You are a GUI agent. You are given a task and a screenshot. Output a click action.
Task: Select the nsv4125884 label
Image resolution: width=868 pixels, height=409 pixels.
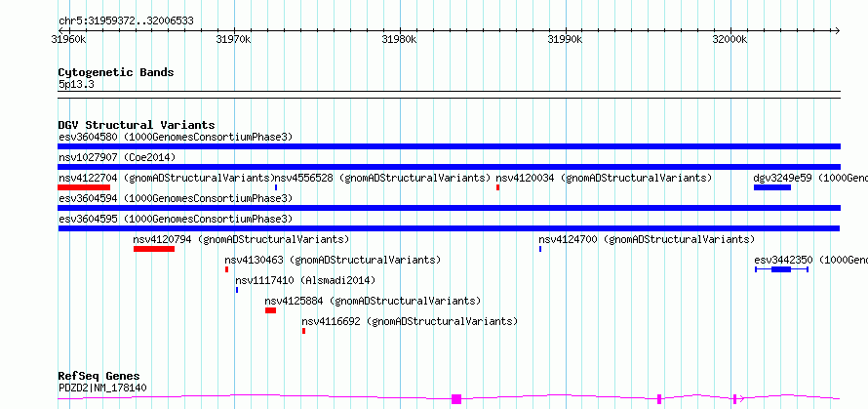tap(373, 301)
